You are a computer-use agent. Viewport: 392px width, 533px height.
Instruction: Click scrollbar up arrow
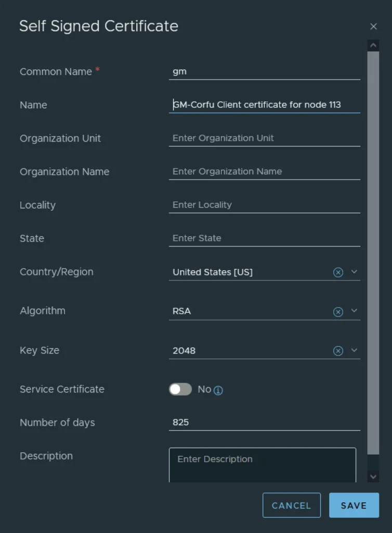tap(373, 45)
